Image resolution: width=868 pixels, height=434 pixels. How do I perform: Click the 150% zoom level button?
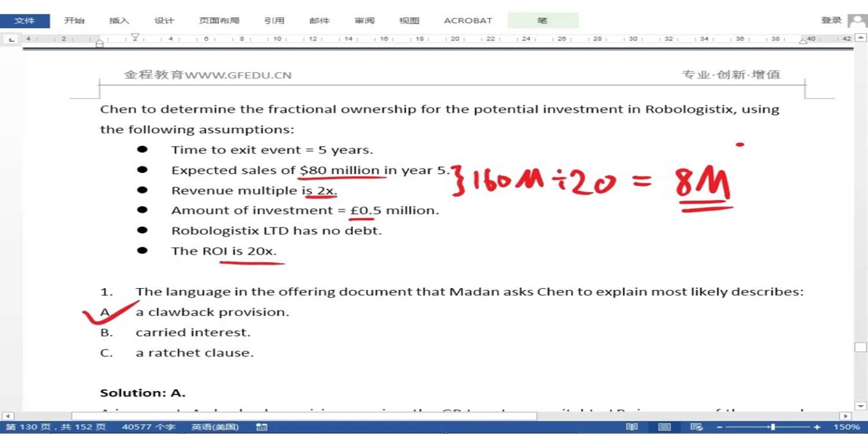[847, 427]
